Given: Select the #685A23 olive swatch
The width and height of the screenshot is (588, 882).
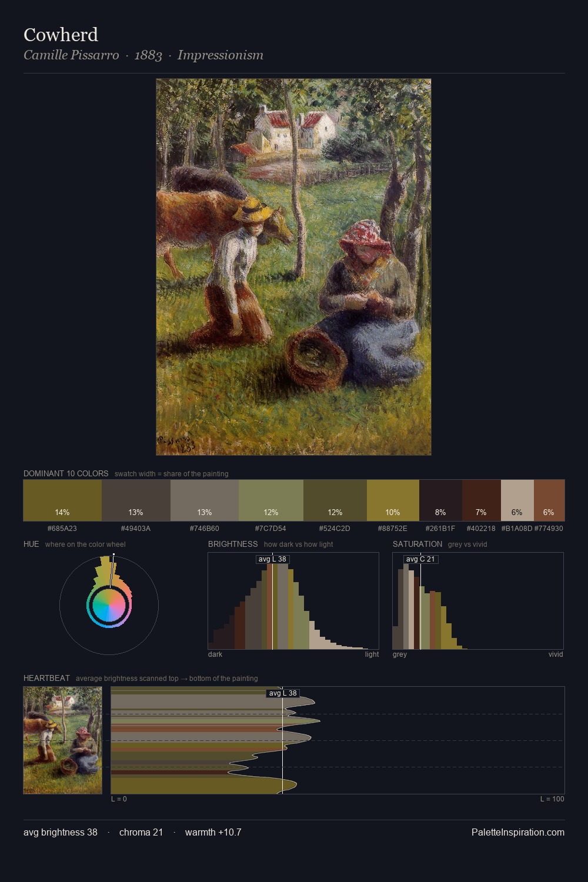Looking at the screenshot, I should (x=62, y=500).
